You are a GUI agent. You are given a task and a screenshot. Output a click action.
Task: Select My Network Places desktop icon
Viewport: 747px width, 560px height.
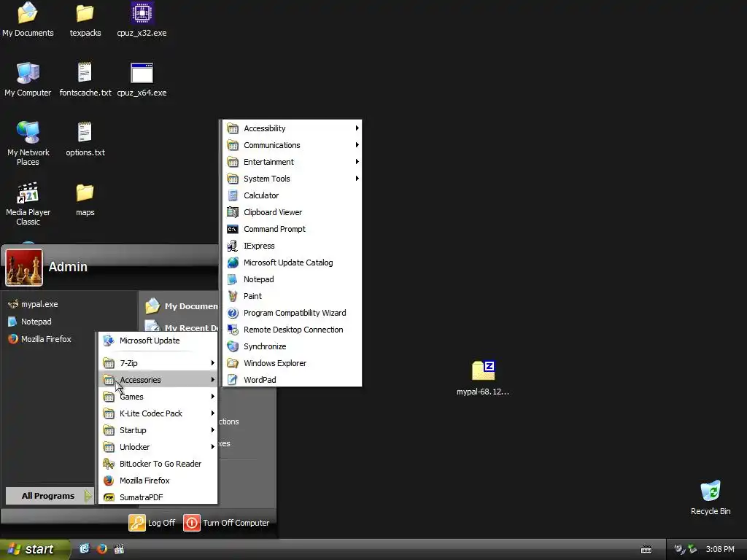pyautogui.click(x=28, y=144)
